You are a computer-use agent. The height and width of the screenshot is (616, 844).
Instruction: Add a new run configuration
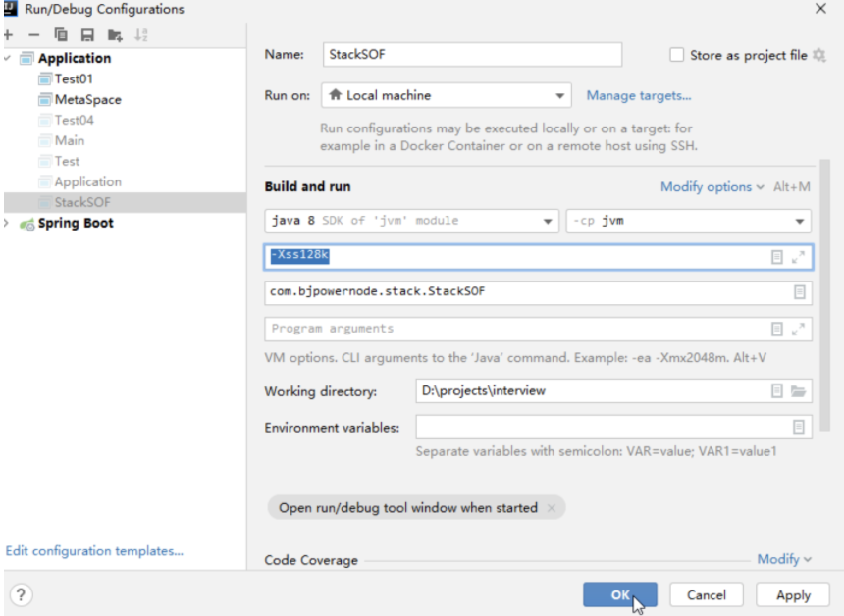pyautogui.click(x=8, y=35)
